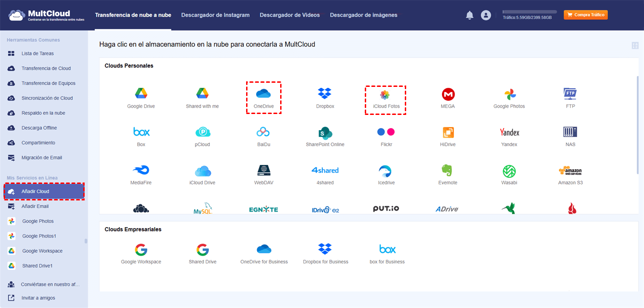644x308 pixels.
Task: Click the traffic usage progress bar
Action: pos(529,11)
